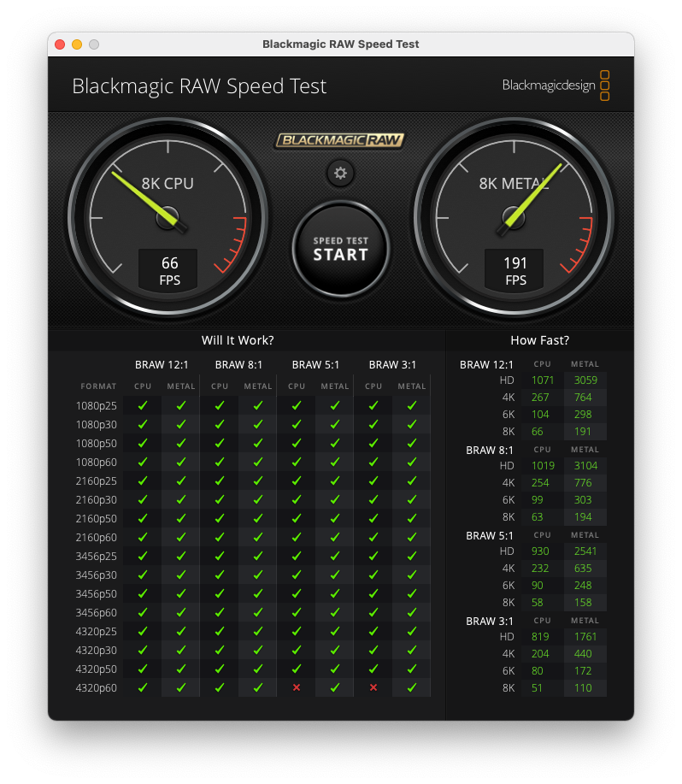
Task: Click the BRAW 8:1 column header in Will It Work
Action: [x=238, y=365]
